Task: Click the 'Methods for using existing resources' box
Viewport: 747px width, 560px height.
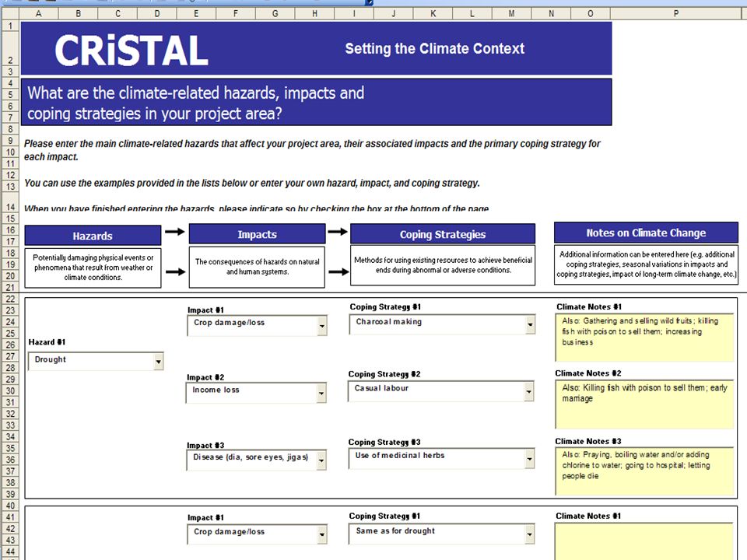Action: click(443, 265)
